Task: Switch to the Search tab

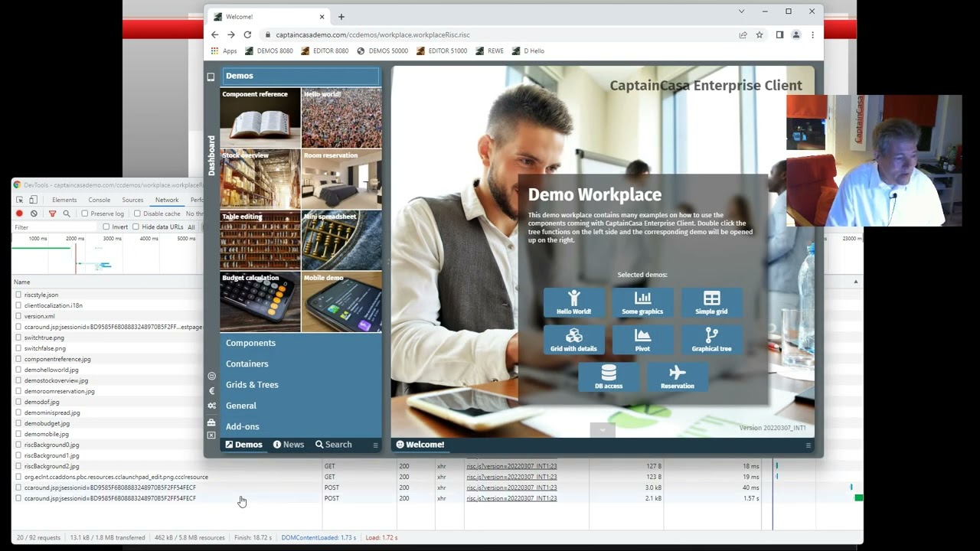Action: coord(334,445)
